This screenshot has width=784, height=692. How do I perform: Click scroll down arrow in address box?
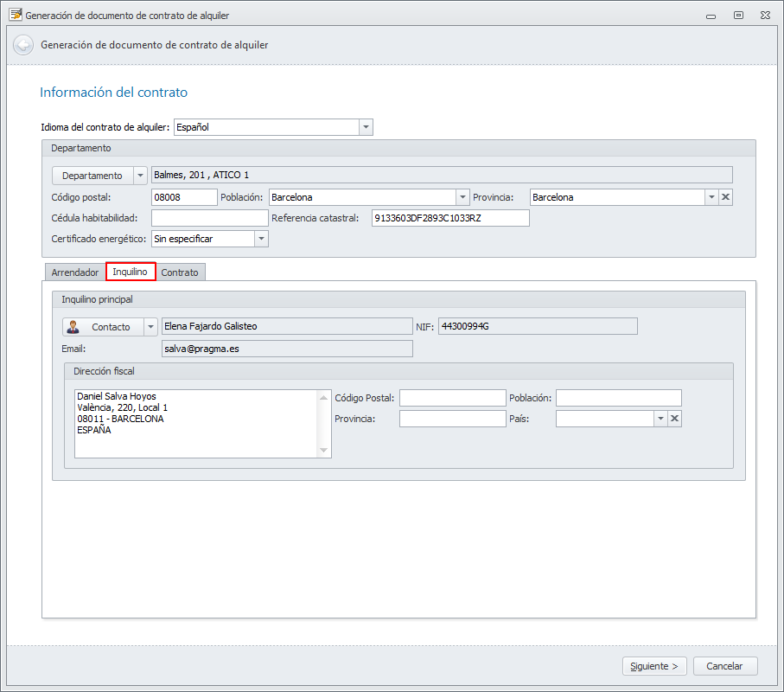click(x=324, y=451)
